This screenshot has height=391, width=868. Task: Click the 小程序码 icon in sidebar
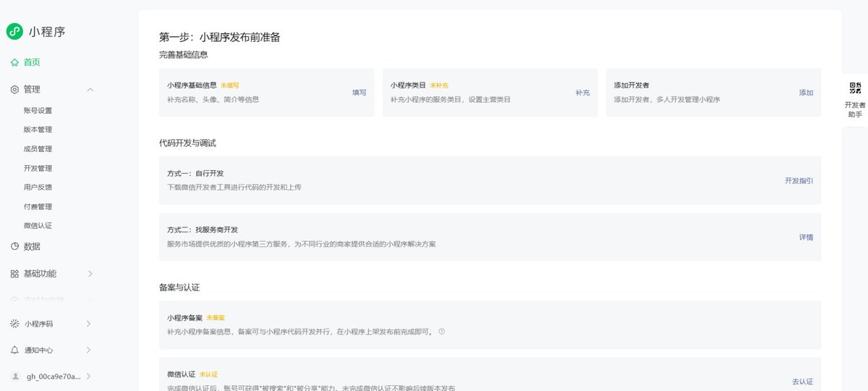coord(14,324)
